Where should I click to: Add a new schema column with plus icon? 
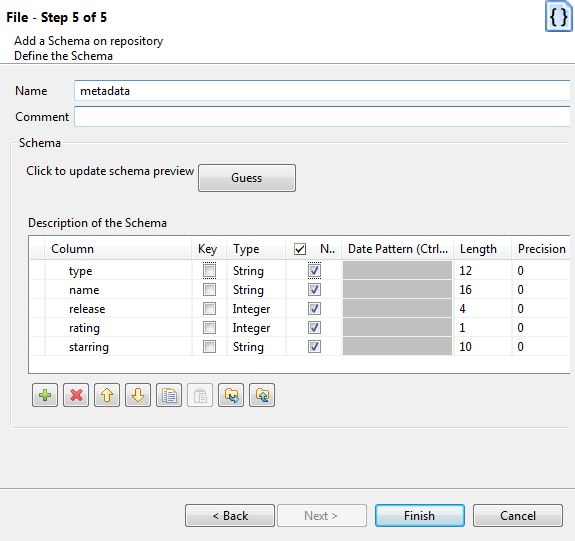45,395
